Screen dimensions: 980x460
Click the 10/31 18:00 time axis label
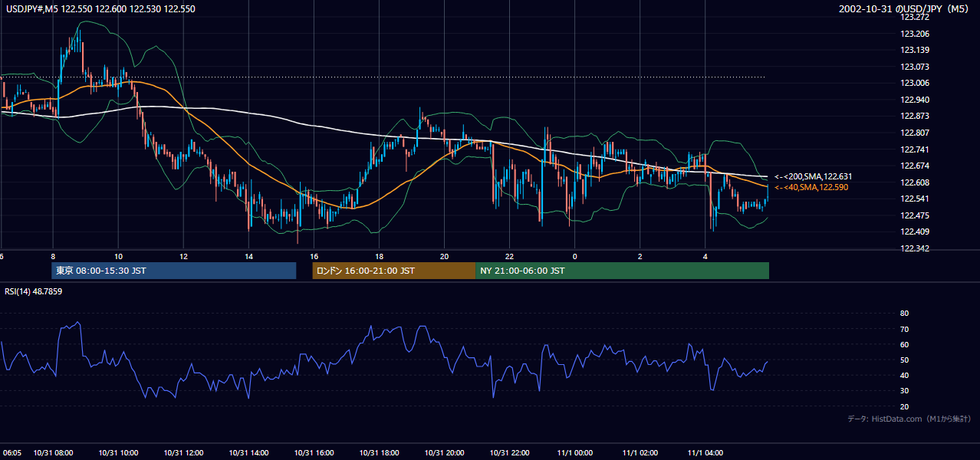[379, 453]
